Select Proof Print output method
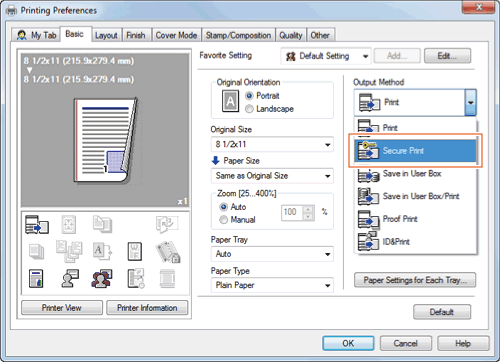 point(415,219)
